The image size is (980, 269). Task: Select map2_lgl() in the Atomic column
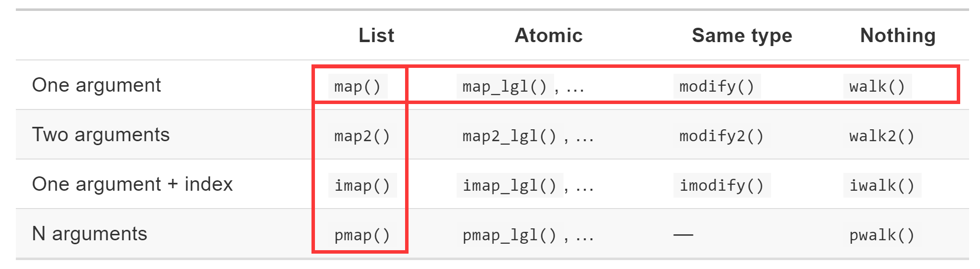point(510,136)
